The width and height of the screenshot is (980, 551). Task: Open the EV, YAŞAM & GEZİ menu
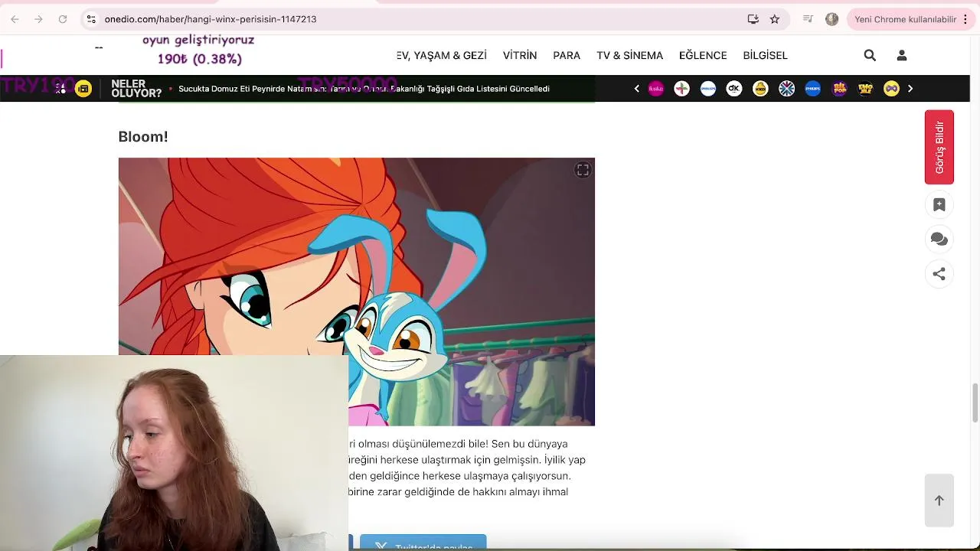(x=442, y=55)
